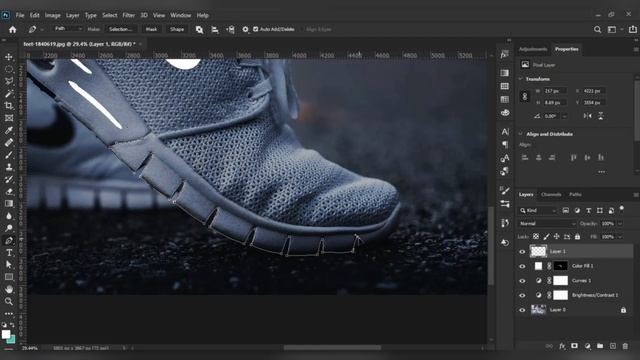
Task: Click the Home icon
Action: pyautogui.click(x=13, y=29)
